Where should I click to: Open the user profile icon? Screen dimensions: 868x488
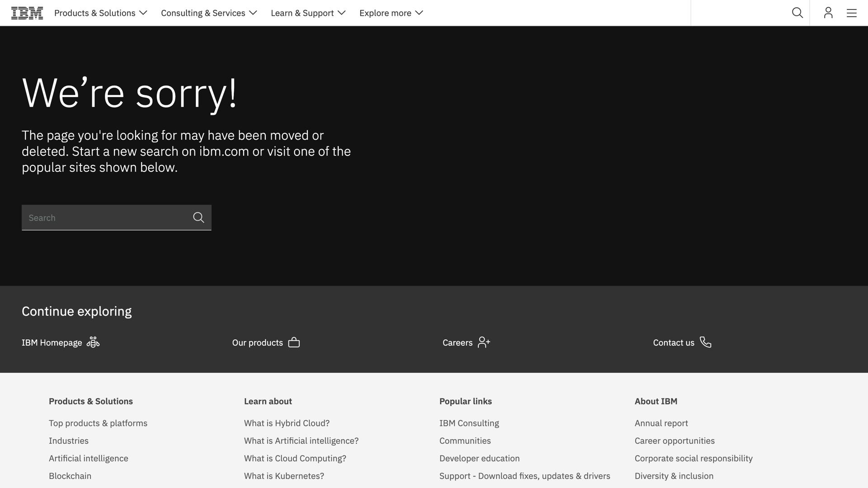[x=828, y=13]
